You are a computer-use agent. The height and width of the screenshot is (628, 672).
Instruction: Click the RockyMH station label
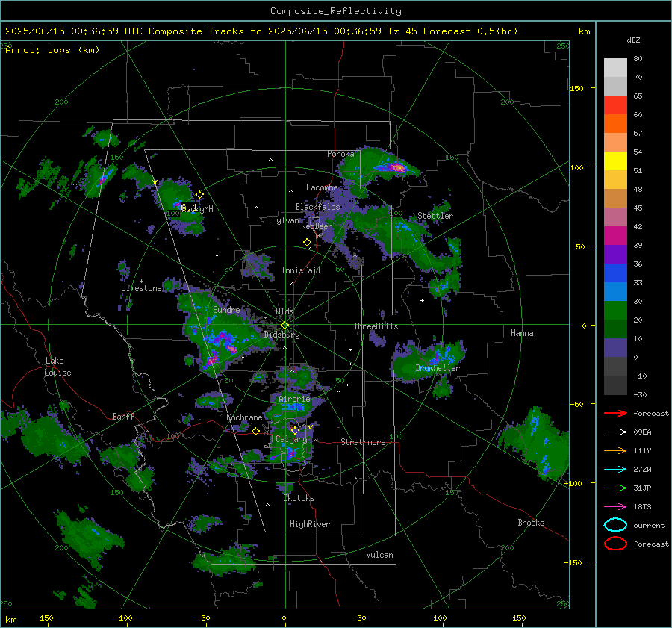pyautogui.click(x=198, y=209)
